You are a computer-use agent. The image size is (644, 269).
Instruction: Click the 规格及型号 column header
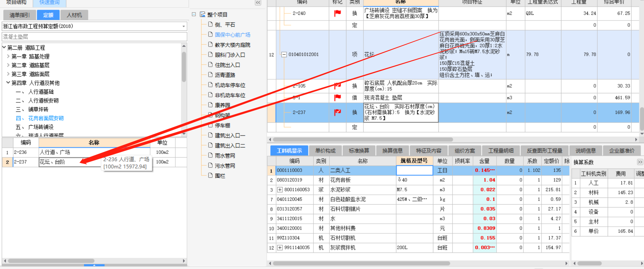414,161
